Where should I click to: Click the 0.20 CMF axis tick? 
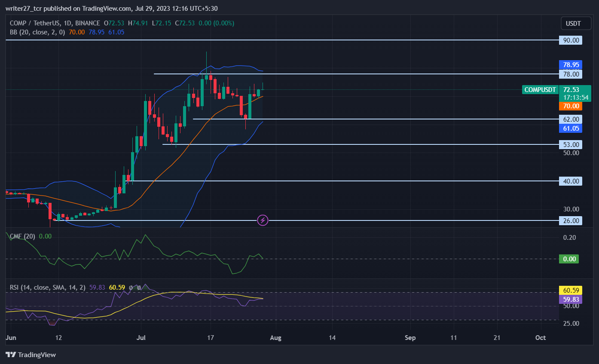[569, 237]
